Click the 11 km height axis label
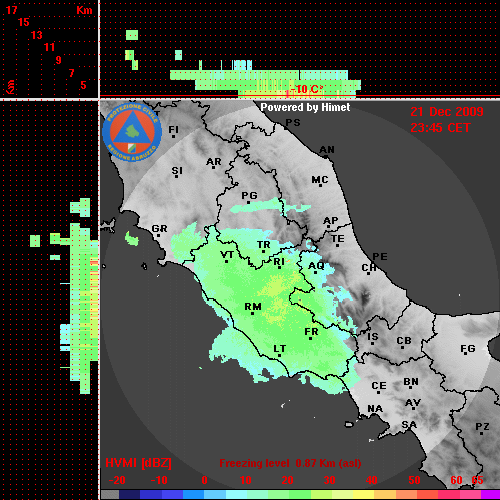 pyautogui.click(x=49, y=47)
